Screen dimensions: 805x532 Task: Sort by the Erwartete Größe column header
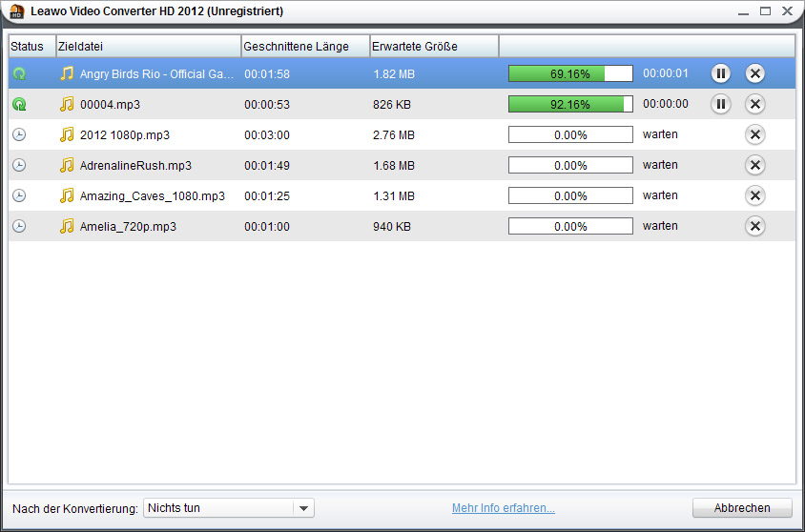[x=434, y=46]
